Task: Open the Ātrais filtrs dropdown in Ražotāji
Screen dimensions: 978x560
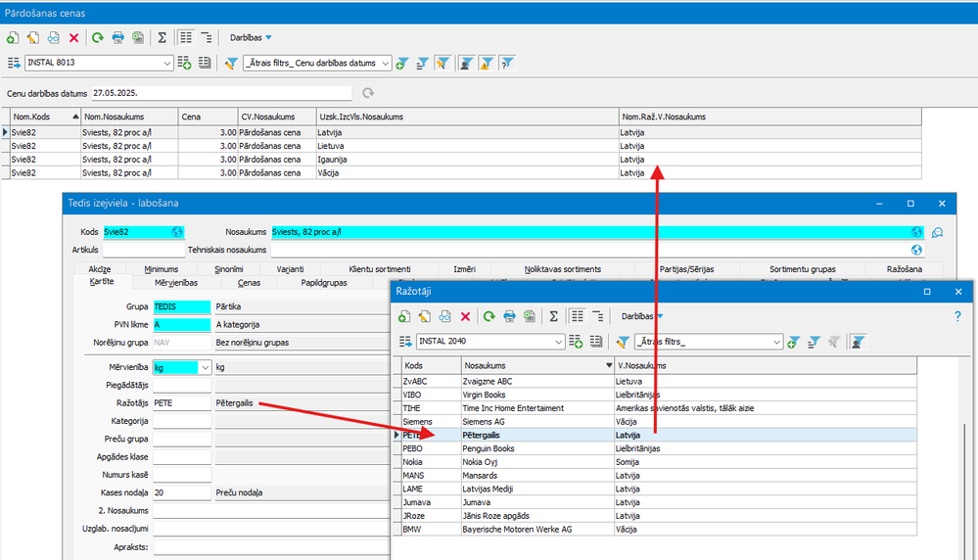Action: tap(776, 342)
